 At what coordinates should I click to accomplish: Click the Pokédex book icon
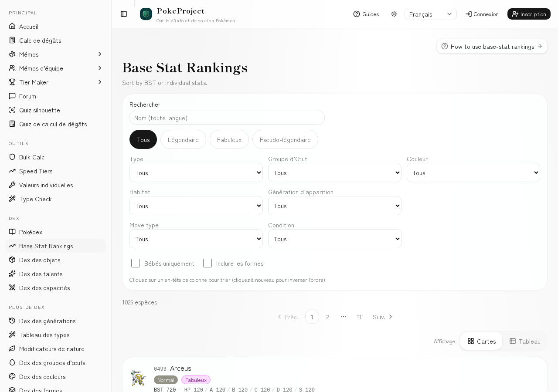(12, 232)
